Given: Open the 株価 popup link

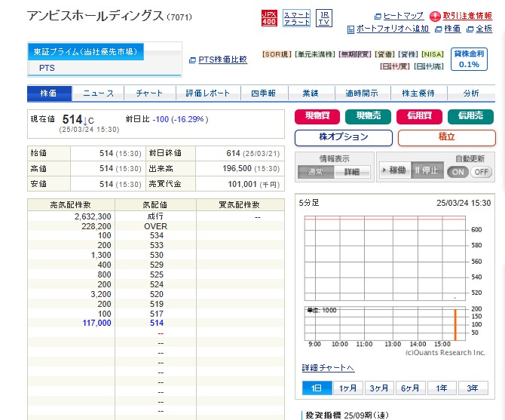Looking at the screenshot, I should click(451, 29).
